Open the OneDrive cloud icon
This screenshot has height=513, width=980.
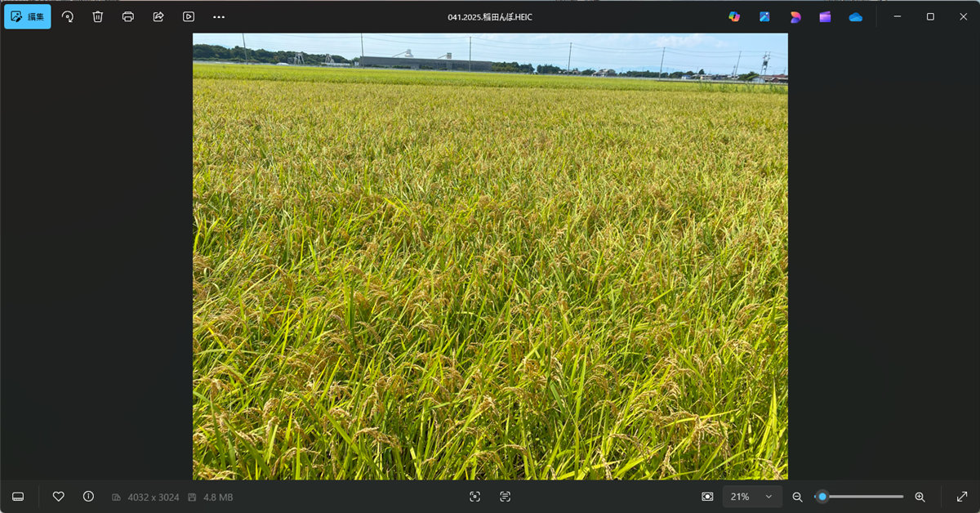point(855,16)
